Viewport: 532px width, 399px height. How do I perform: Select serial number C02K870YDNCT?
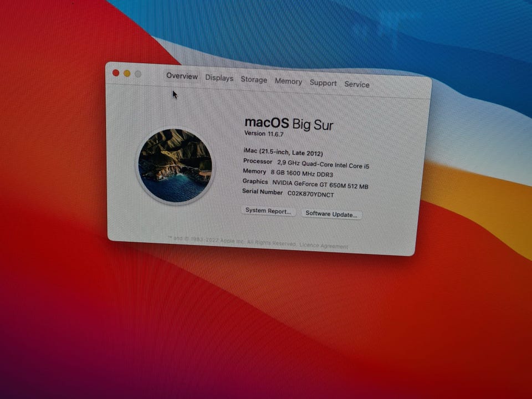click(311, 195)
